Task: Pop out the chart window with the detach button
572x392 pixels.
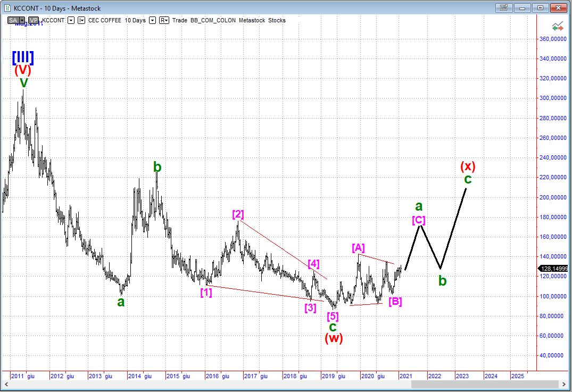Action: click(504, 7)
